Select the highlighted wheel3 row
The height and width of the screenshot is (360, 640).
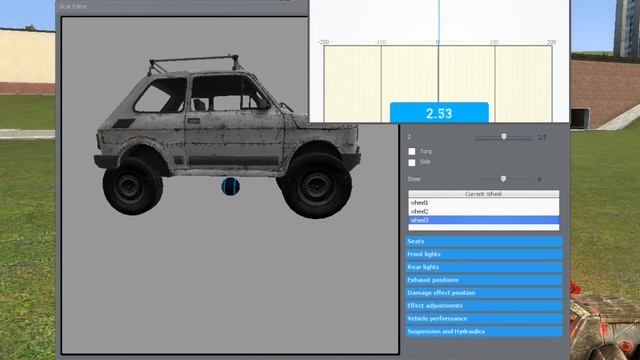point(484,220)
